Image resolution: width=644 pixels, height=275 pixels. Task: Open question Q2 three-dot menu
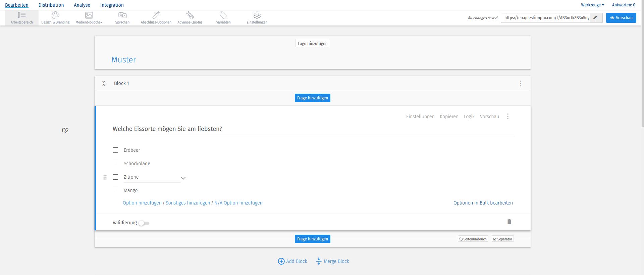(x=507, y=117)
